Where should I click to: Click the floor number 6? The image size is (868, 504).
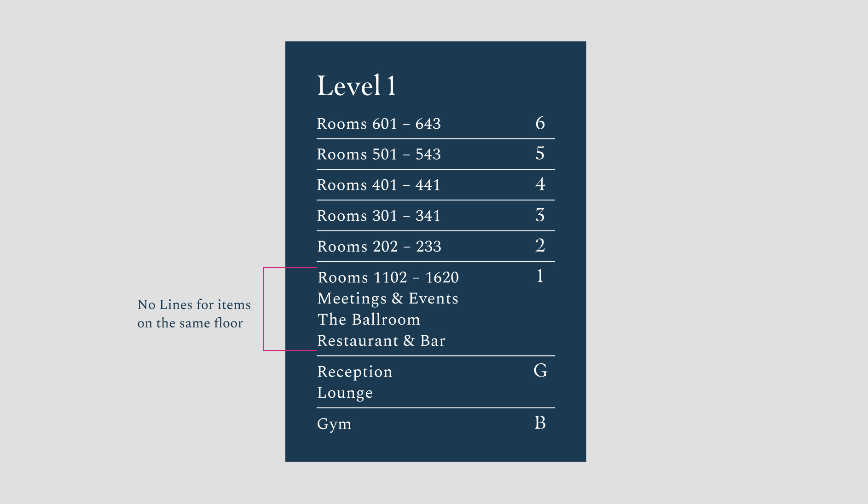540,123
